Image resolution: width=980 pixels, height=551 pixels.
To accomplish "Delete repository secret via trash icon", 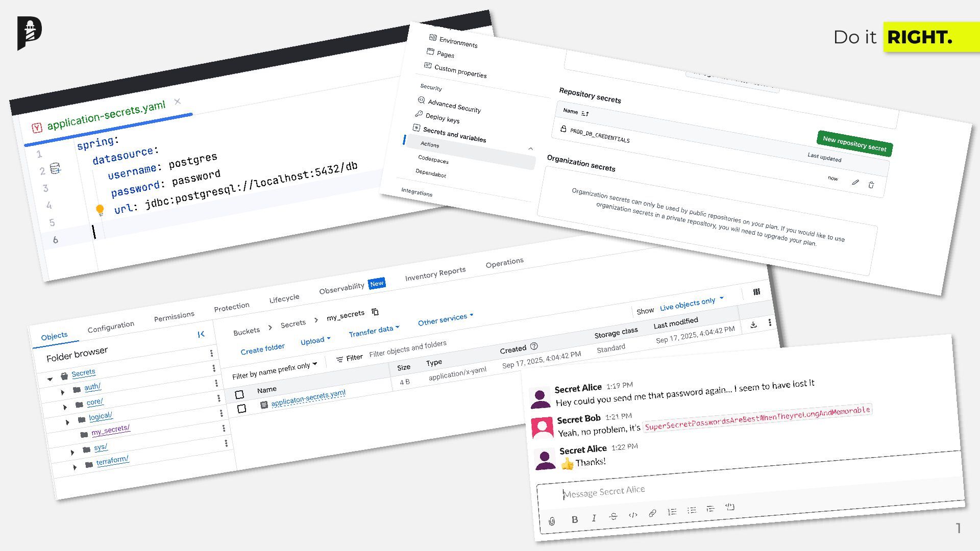I will tap(871, 185).
